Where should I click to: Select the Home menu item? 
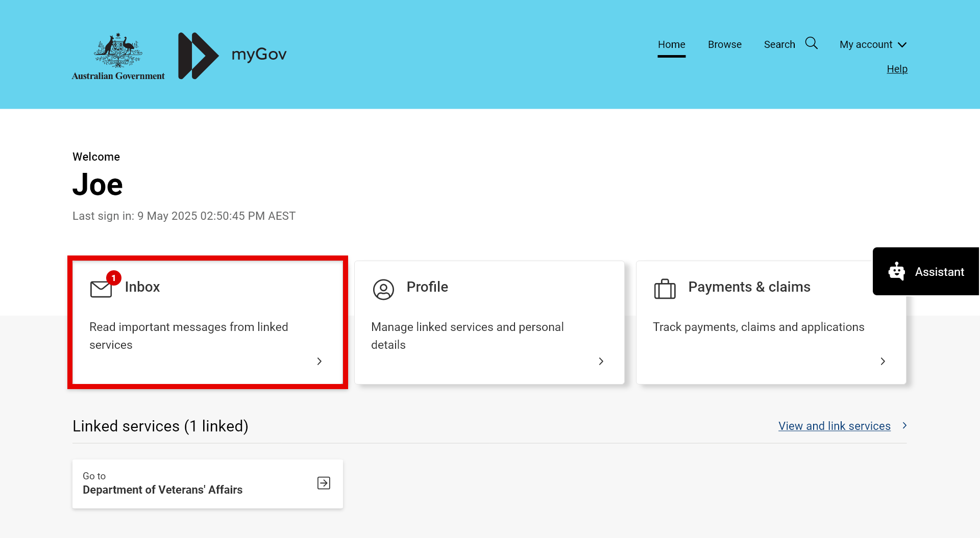[671, 44]
